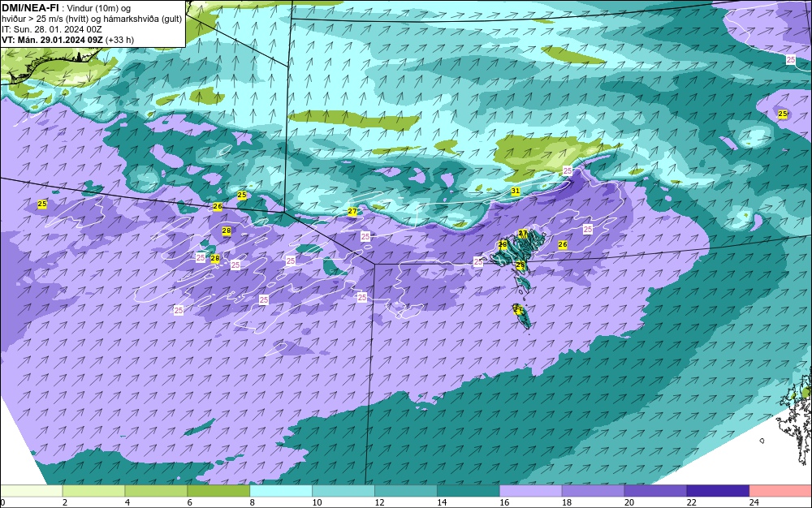Image resolution: width=812 pixels, height=508 pixels.
Task: Select the 18–20 m/s medium purple legend swatch
Action: (x=594, y=490)
